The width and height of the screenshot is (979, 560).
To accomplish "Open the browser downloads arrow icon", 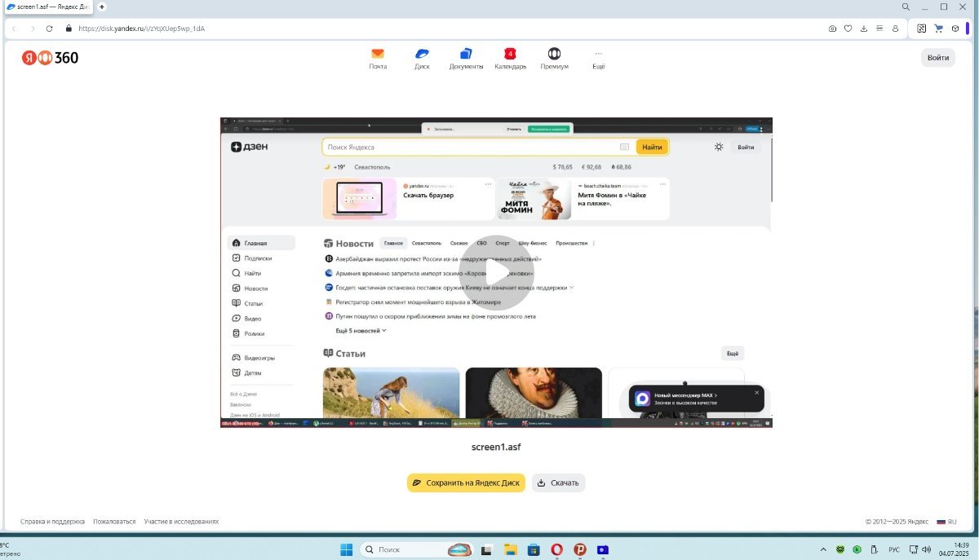I will pyautogui.click(x=864, y=29).
